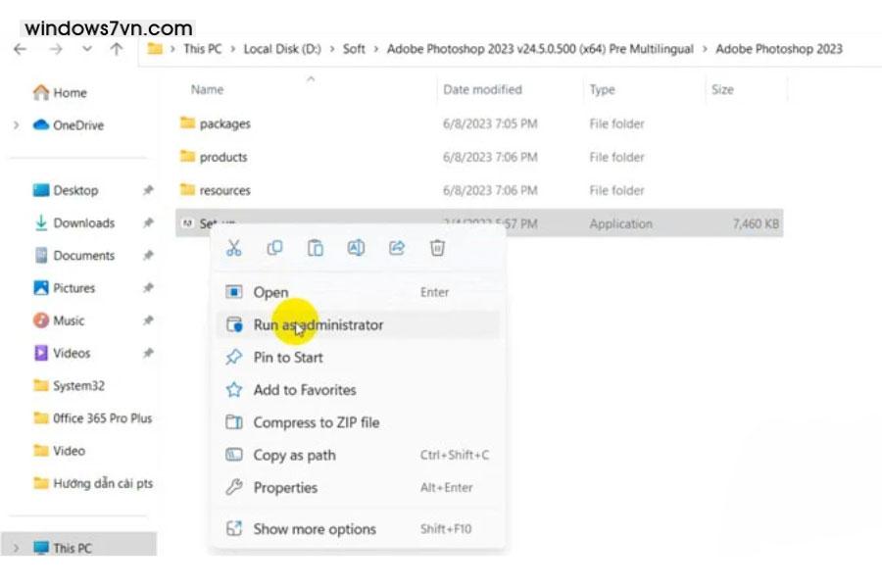Sort files by Date modified column

point(482,89)
